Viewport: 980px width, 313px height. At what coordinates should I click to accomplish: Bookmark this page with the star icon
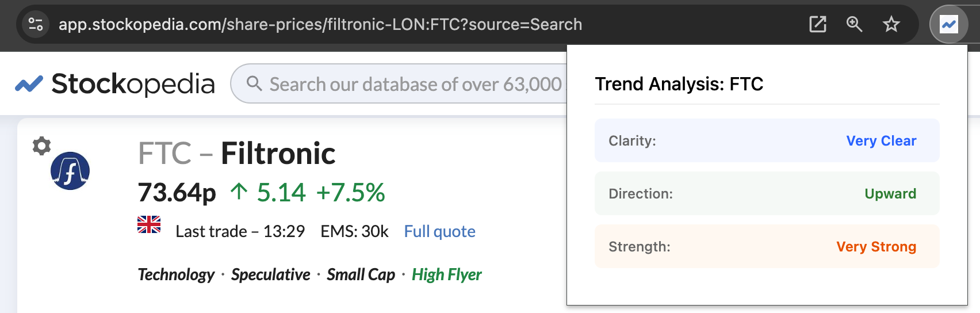[x=891, y=24]
